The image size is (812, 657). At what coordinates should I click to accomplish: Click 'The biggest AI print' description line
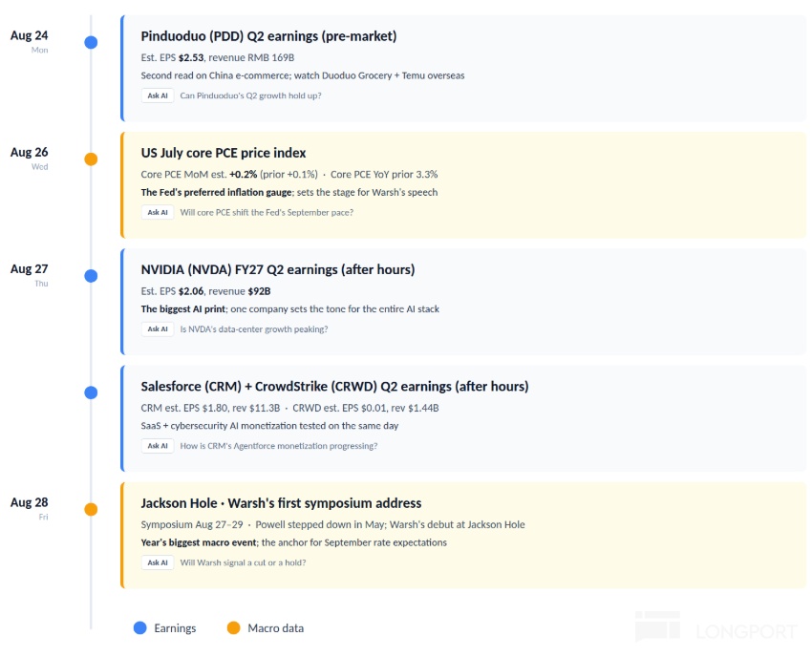point(290,309)
